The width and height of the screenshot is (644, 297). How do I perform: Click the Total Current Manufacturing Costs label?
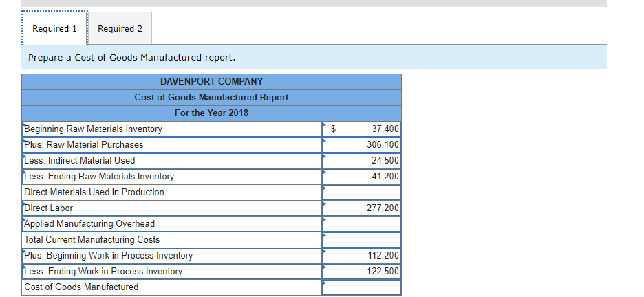coord(92,239)
